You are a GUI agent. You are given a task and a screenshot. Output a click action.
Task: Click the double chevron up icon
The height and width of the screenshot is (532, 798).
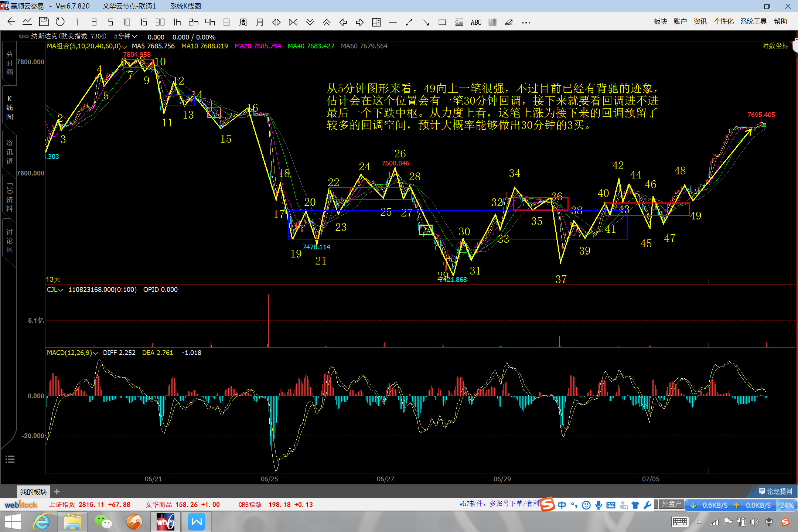pyautogui.click(x=327, y=22)
